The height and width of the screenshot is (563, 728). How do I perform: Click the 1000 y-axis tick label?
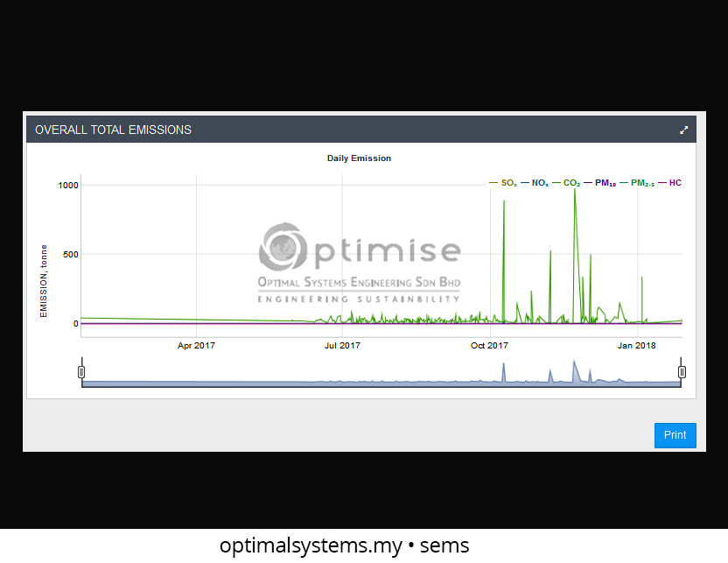(68, 186)
